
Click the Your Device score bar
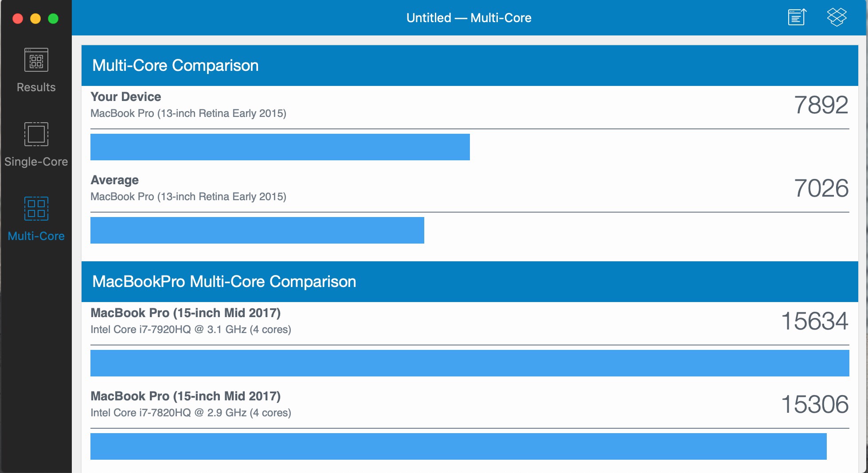(280, 147)
